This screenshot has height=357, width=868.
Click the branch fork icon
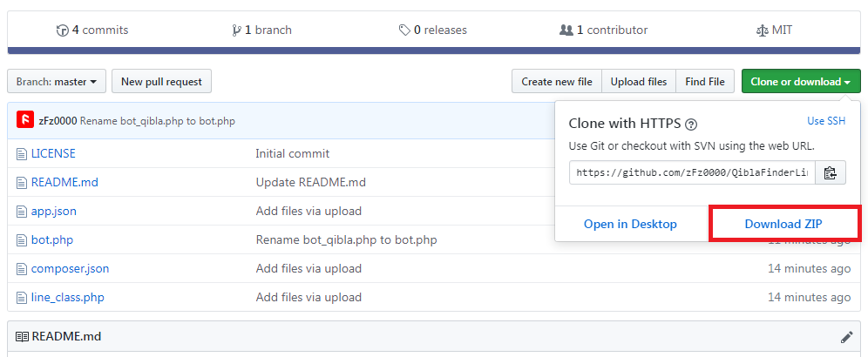(236, 30)
